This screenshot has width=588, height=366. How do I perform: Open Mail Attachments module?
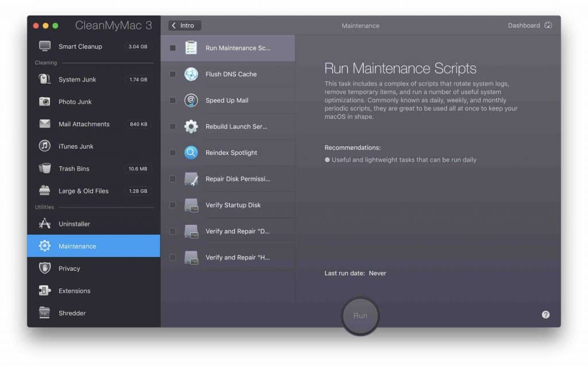pyautogui.click(x=94, y=124)
